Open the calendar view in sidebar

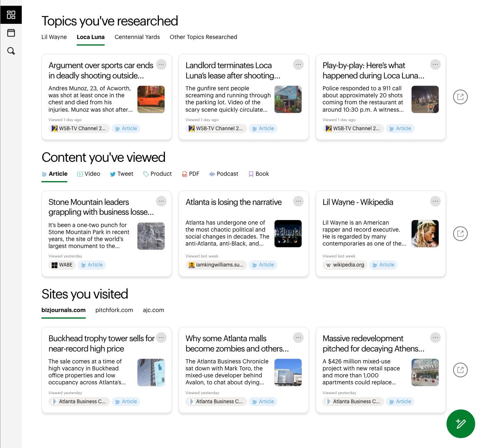pos(11,33)
